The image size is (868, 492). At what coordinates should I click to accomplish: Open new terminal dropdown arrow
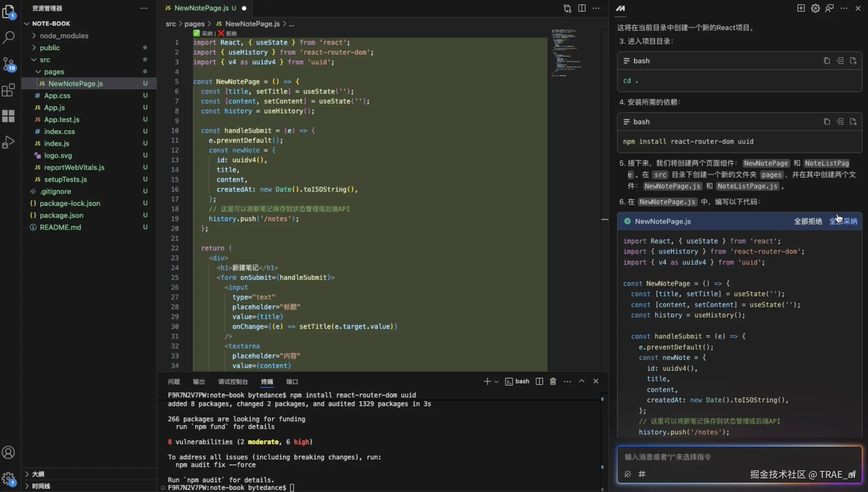pyautogui.click(x=496, y=382)
